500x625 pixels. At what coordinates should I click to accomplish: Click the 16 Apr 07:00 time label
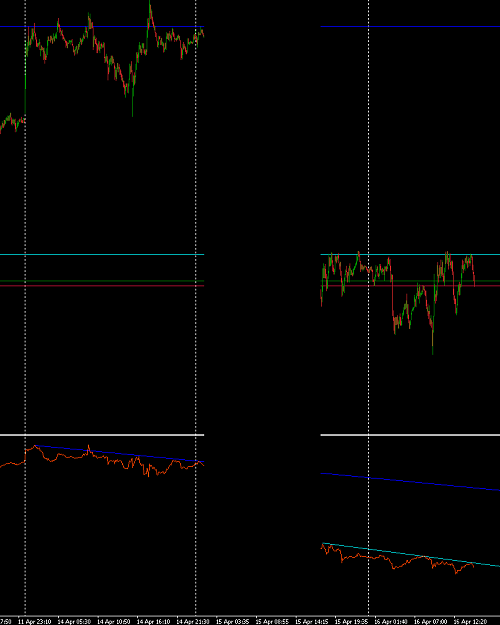431,621
